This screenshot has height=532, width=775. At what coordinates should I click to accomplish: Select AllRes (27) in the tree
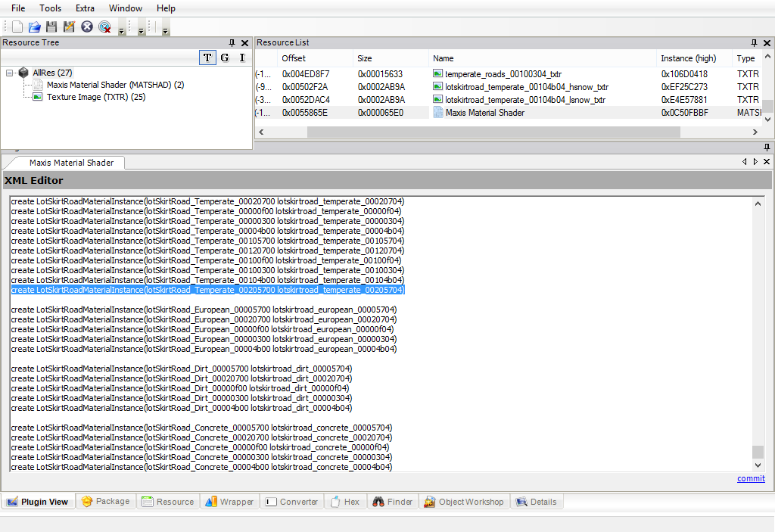(x=52, y=73)
